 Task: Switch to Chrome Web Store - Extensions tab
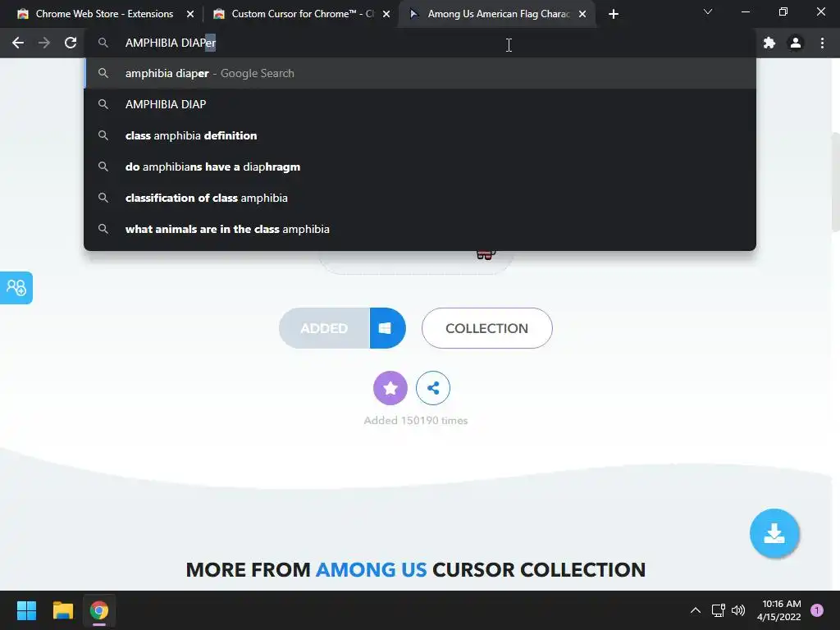coord(104,14)
